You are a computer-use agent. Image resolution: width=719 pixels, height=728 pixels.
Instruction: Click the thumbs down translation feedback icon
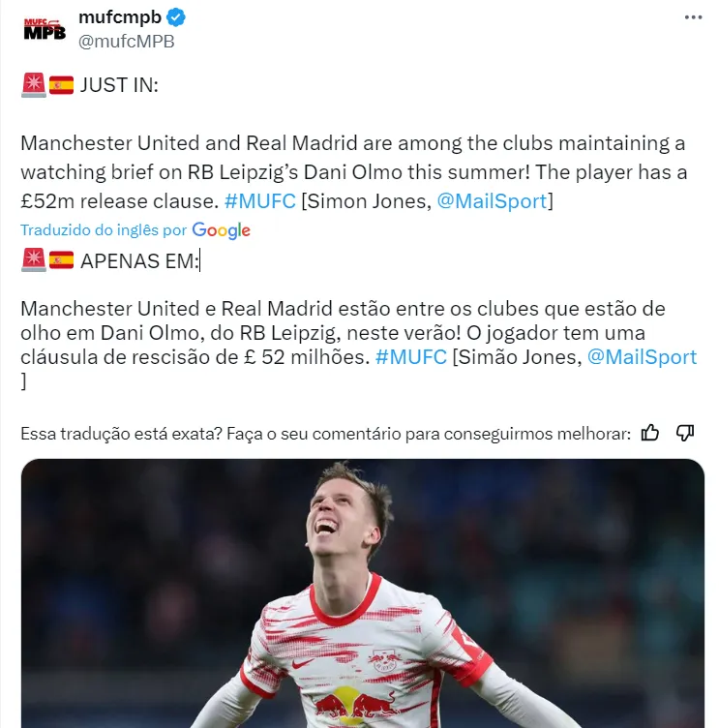click(x=685, y=433)
